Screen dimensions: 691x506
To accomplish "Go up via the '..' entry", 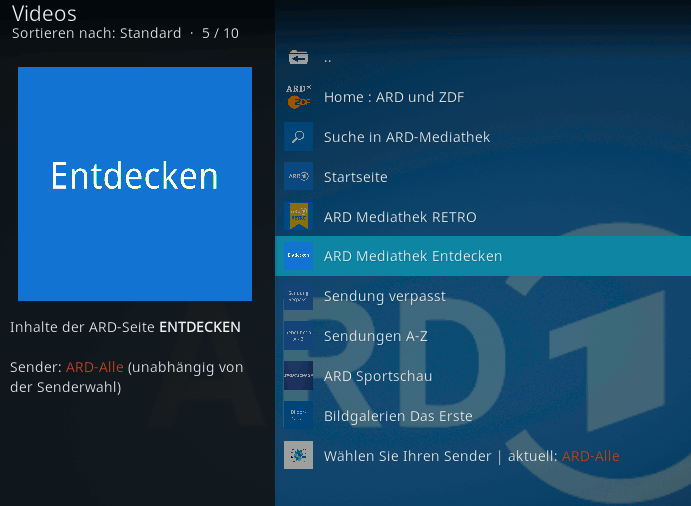I will 483,57.
